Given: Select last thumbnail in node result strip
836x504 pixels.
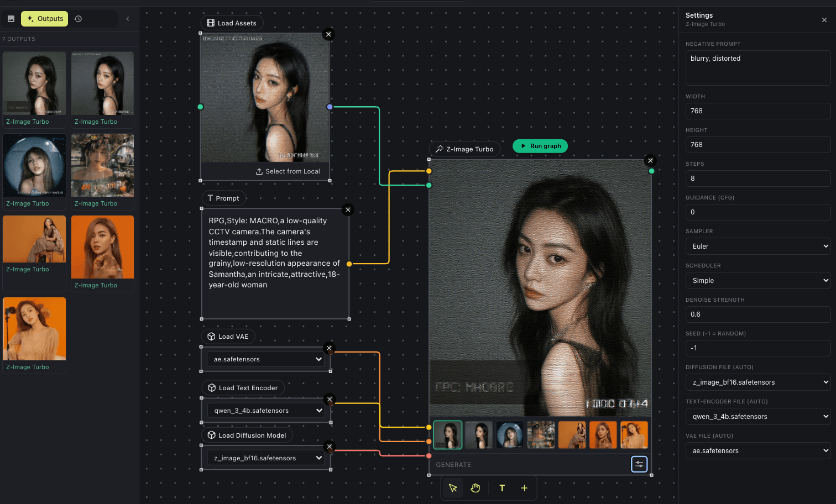Looking at the screenshot, I should point(634,435).
